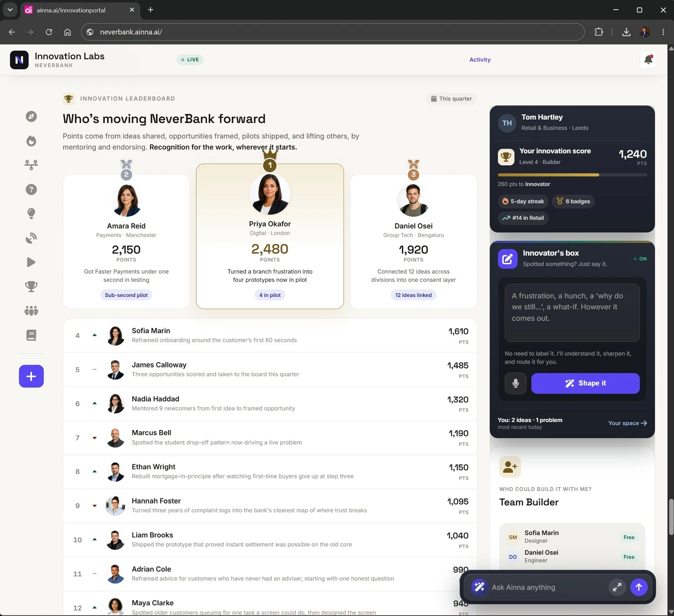Send the Ask Ainna message arrow

click(x=639, y=587)
